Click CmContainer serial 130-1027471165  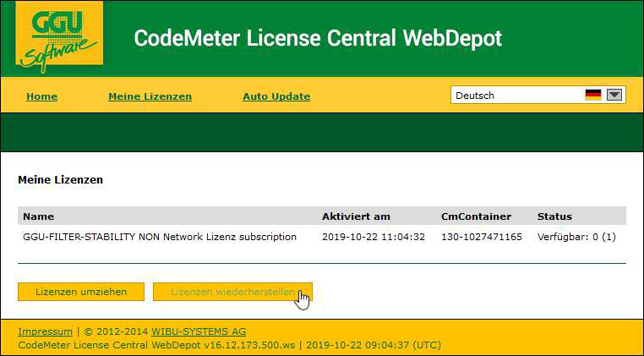(482, 237)
